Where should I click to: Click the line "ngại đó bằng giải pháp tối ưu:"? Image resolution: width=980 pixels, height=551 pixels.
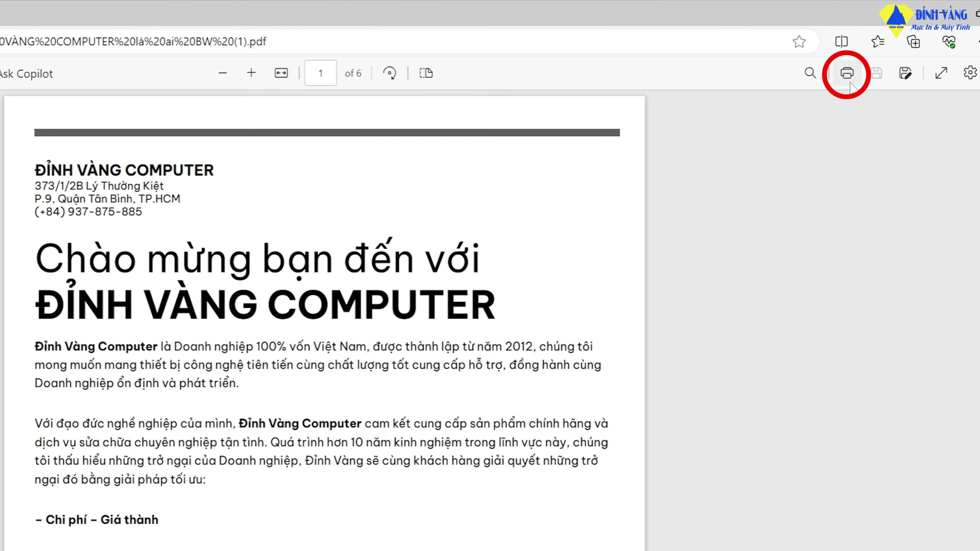tap(120, 479)
